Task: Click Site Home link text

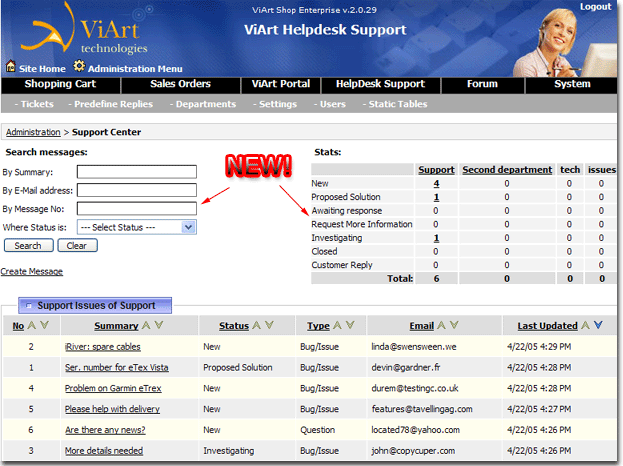Action: coord(42,69)
